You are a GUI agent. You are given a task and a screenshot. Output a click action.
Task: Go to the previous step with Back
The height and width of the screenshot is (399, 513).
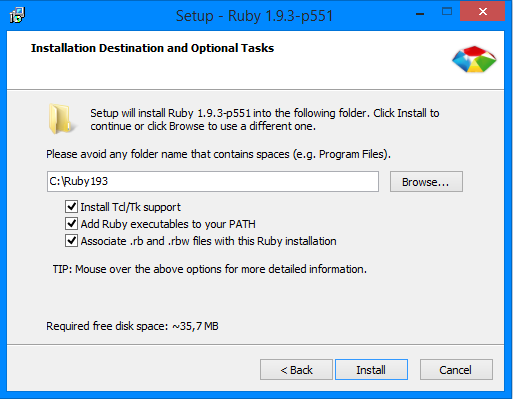(296, 370)
